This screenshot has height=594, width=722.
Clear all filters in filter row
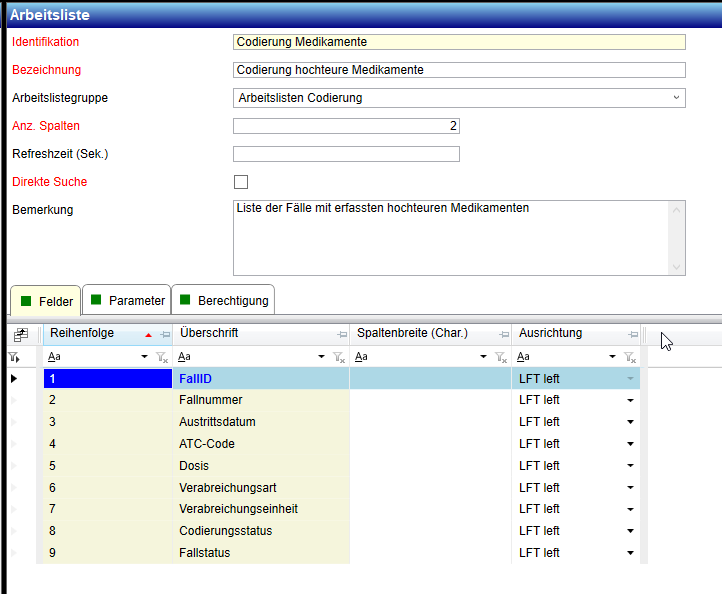[x=14, y=357]
